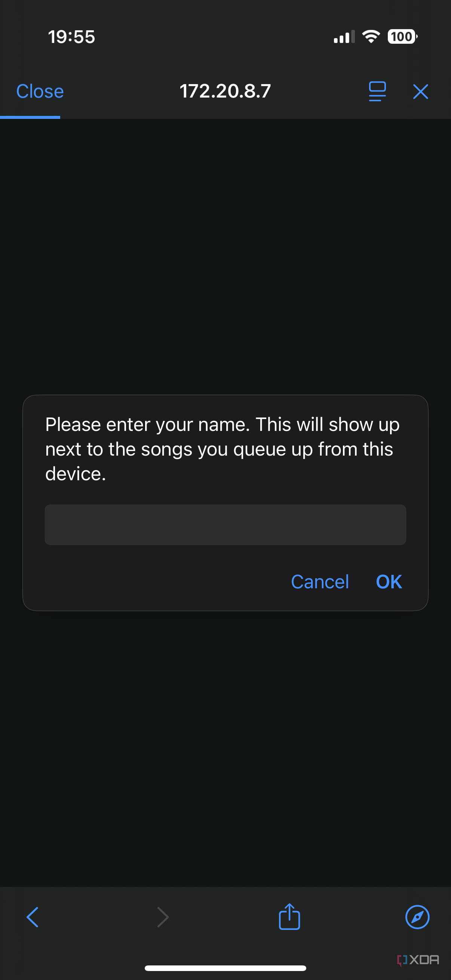Click the XDA watermark logo
The image size is (451, 980).
tap(418, 960)
